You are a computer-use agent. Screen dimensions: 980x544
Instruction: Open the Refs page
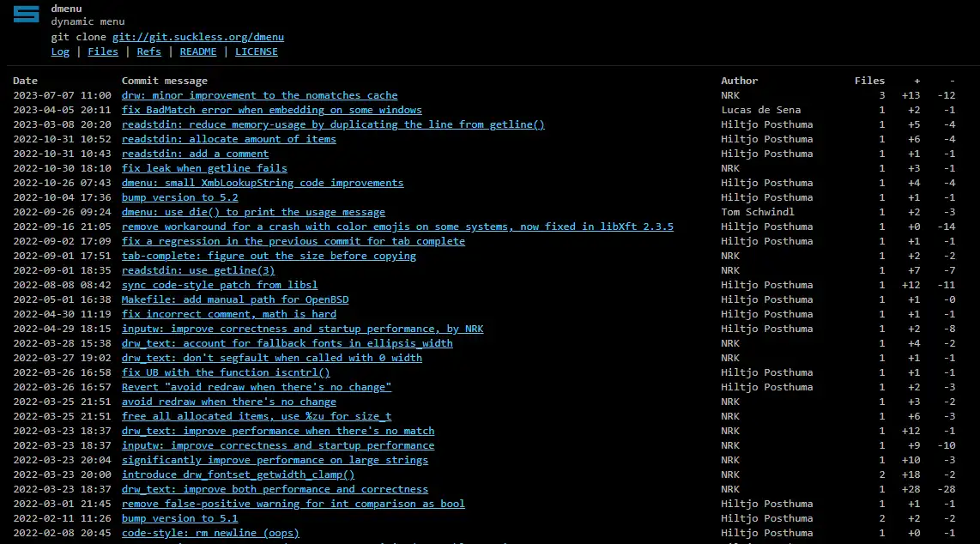click(x=148, y=51)
